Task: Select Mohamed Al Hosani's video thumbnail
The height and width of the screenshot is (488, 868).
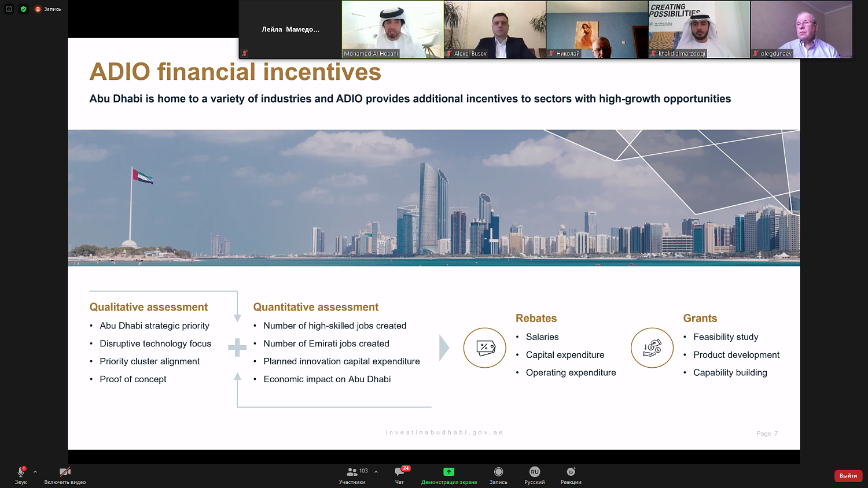Action: pos(392,29)
